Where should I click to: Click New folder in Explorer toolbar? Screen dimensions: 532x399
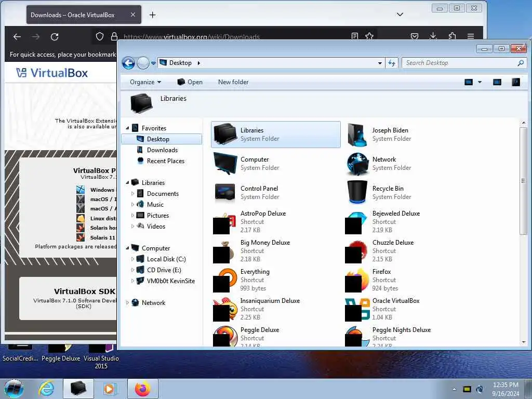click(x=233, y=82)
